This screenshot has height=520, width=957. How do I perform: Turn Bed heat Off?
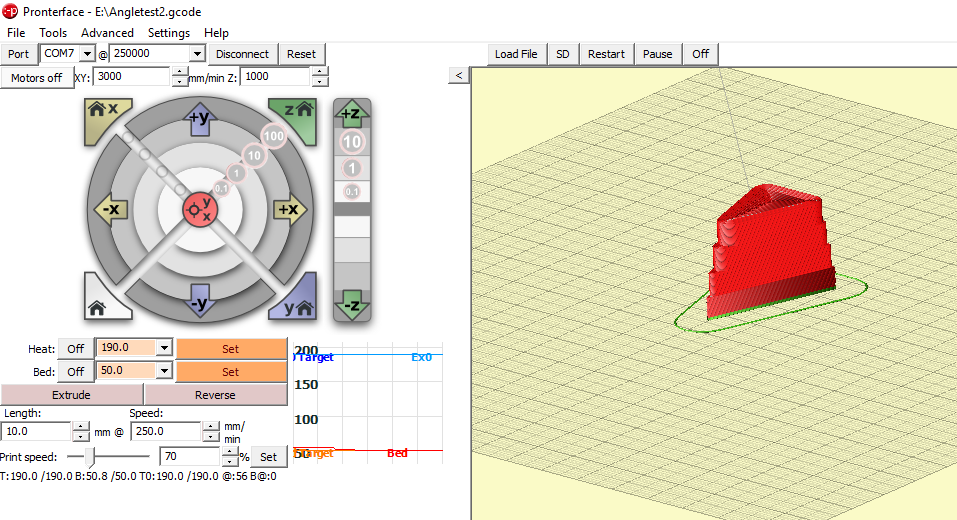point(76,372)
